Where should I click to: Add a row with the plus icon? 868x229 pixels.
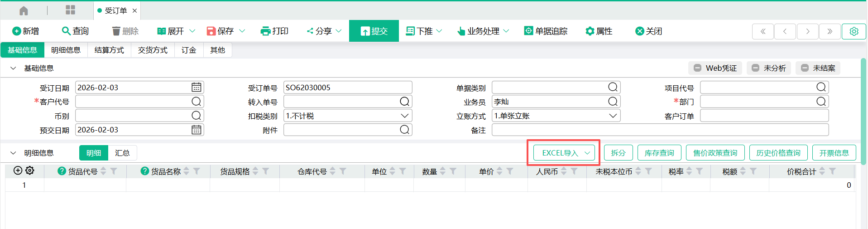click(18, 171)
